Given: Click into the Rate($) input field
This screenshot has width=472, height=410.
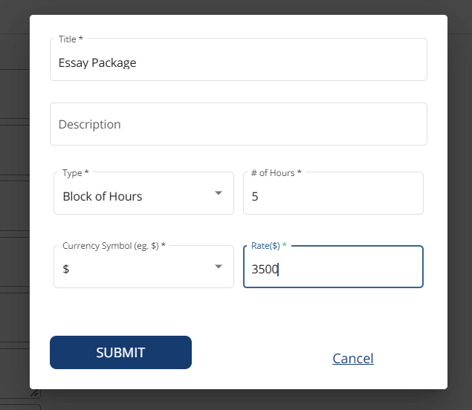Looking at the screenshot, I should [333, 266].
